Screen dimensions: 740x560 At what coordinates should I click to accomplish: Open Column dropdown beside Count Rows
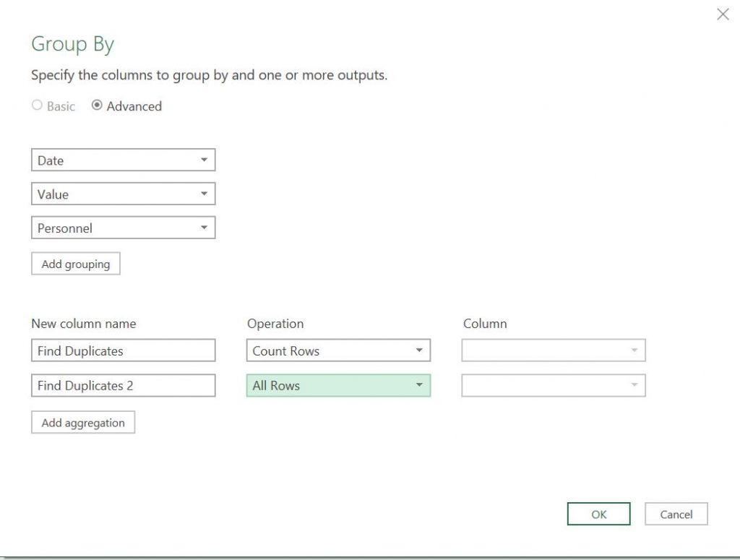point(553,351)
